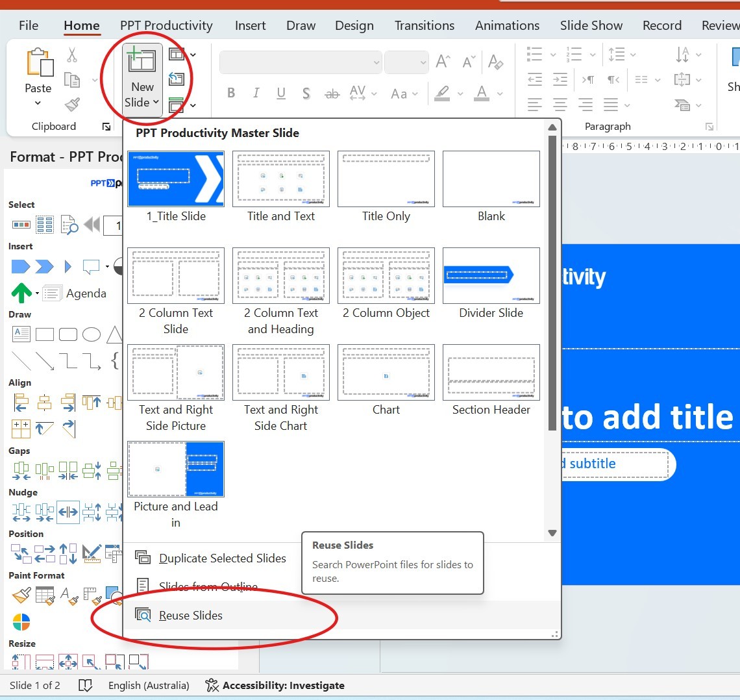
Task: Toggle Italic formatting
Action: pyautogui.click(x=256, y=93)
